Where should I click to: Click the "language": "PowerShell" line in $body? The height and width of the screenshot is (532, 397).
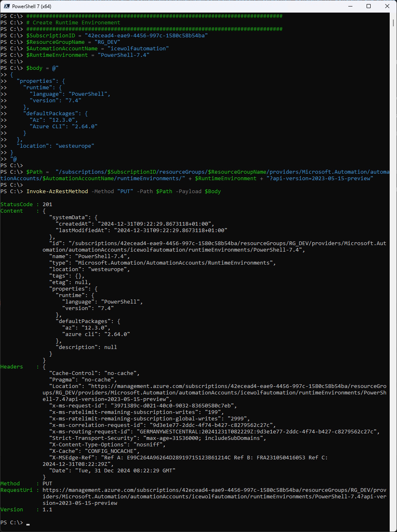70,94
